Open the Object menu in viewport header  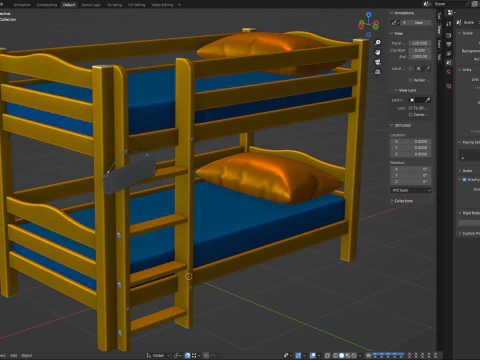click(27, 355)
